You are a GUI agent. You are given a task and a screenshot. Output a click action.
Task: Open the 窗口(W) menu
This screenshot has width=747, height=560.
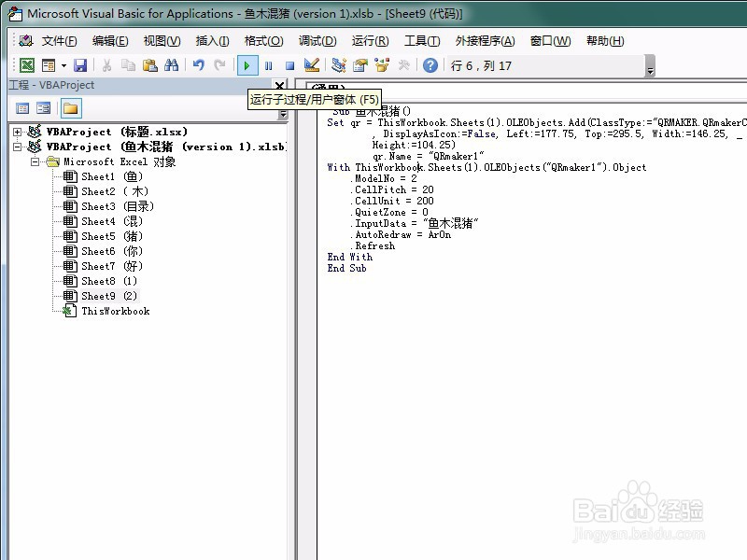point(550,41)
